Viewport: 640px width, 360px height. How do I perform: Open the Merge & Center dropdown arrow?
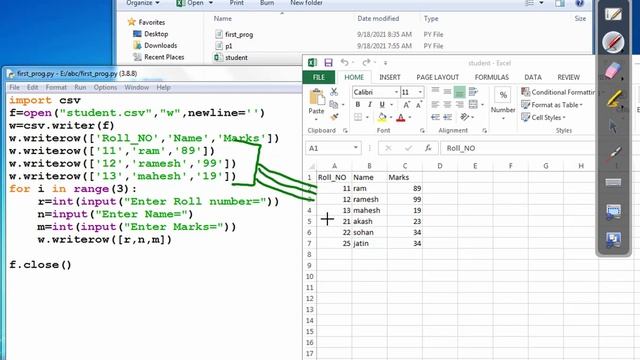click(x=482, y=105)
